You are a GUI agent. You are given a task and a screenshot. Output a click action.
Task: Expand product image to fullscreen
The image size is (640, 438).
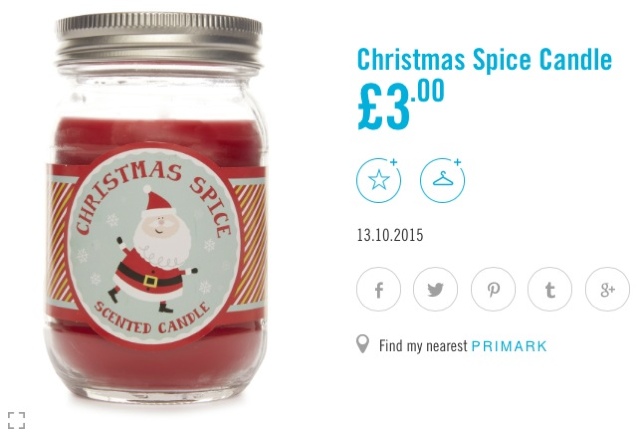click(x=16, y=420)
